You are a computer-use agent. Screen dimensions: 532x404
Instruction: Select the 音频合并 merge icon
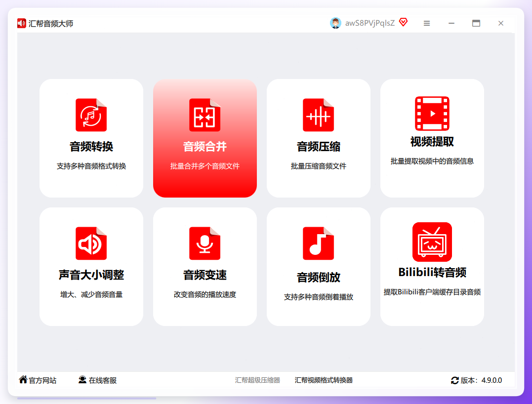(205, 115)
